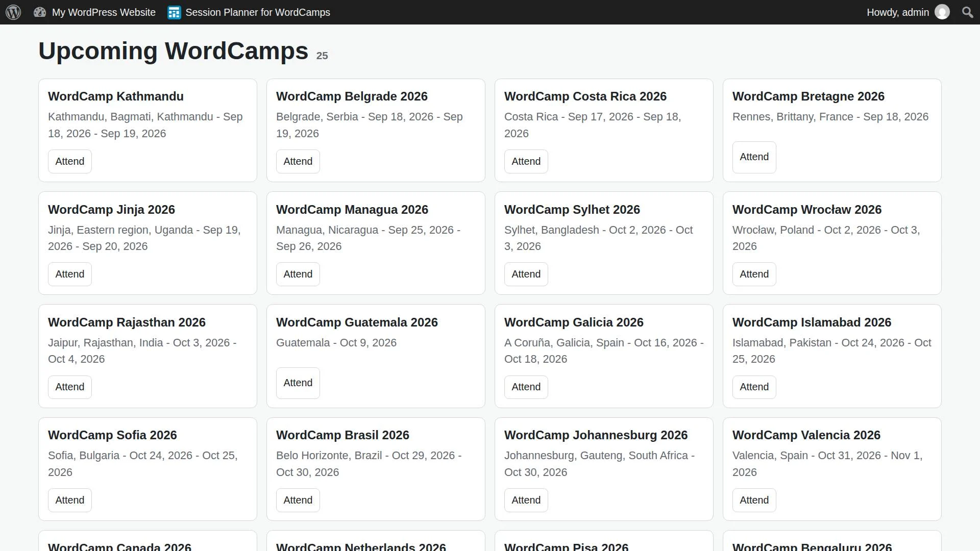Select the WordCamp Sofia 2026 title
Screen dimensions: 980x551
[112, 435]
